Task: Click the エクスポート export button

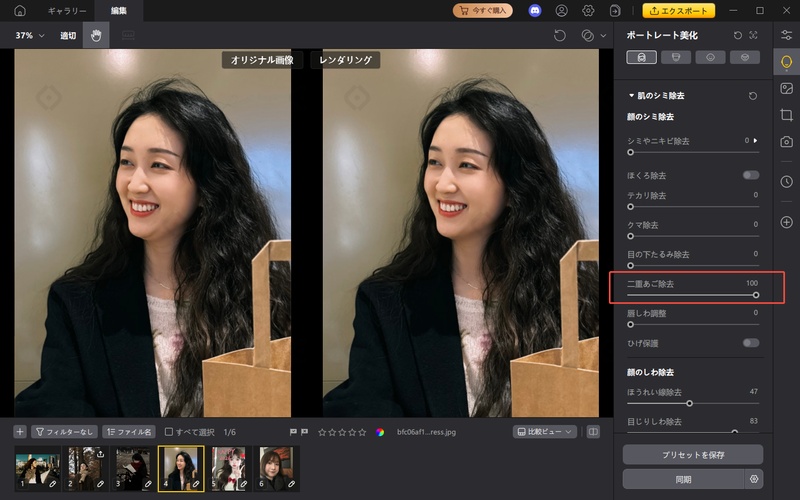Action: (679, 11)
